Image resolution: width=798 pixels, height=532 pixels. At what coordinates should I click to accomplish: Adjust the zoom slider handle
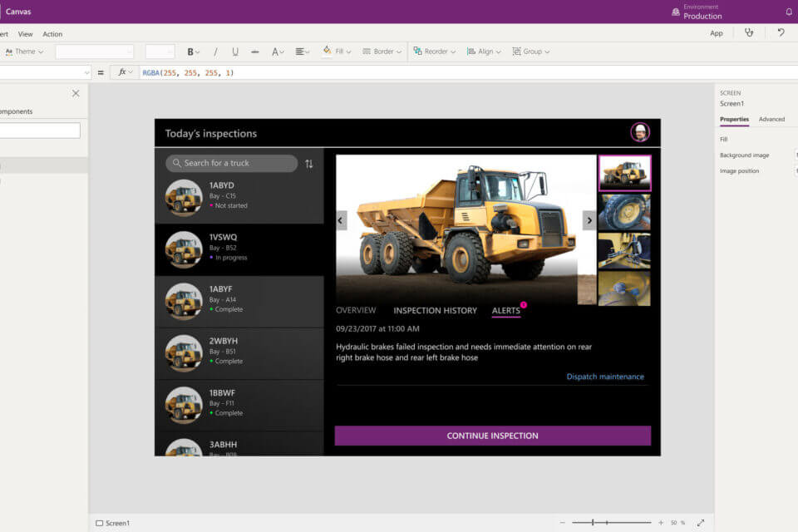coord(593,523)
